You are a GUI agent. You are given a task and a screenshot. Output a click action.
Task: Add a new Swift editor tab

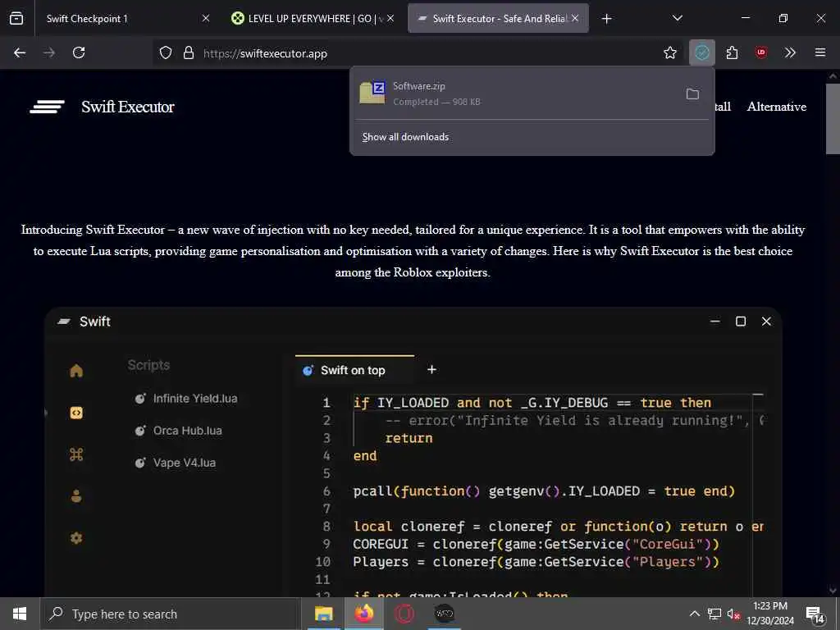click(x=431, y=370)
